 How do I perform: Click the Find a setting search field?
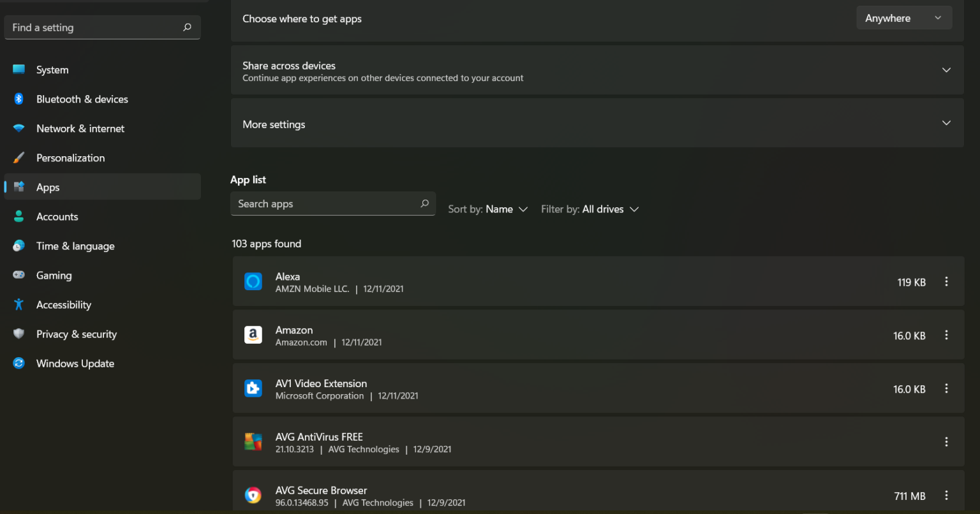pos(102,27)
